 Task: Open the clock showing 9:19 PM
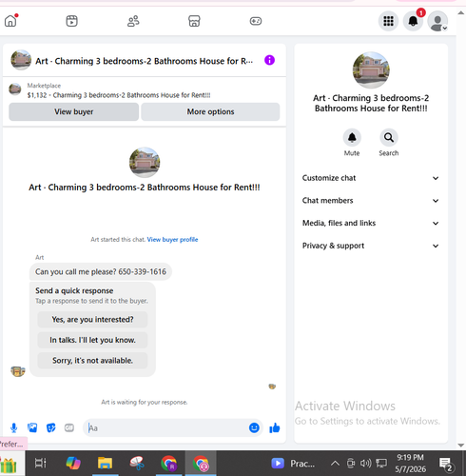point(410,464)
